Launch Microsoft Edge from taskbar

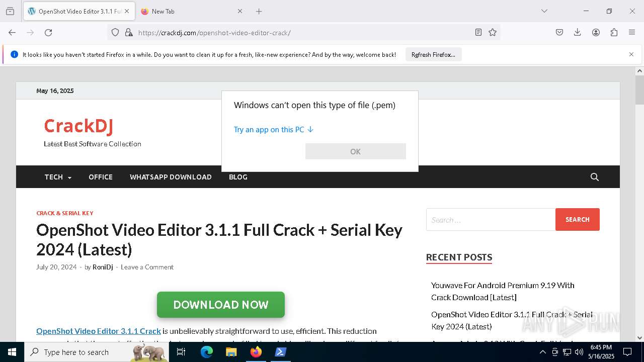pos(207,352)
